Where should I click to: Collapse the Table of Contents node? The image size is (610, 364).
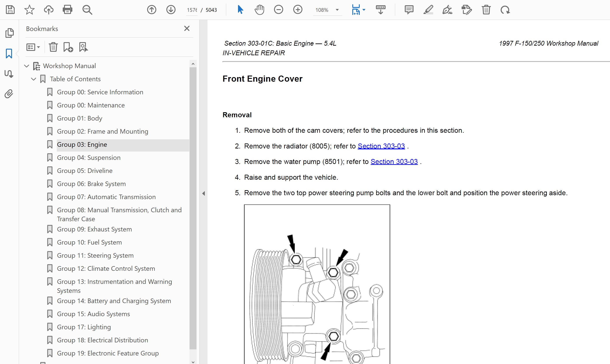34,79
